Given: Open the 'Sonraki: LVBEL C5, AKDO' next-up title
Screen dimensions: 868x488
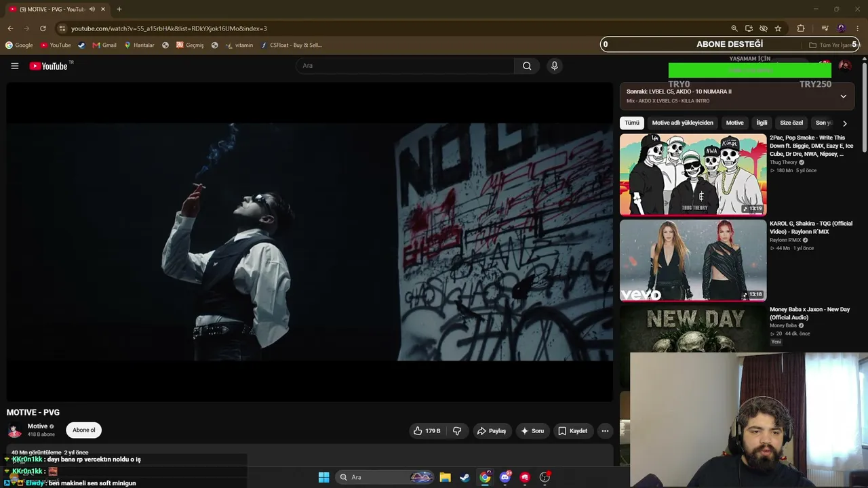Looking at the screenshot, I should (679, 91).
